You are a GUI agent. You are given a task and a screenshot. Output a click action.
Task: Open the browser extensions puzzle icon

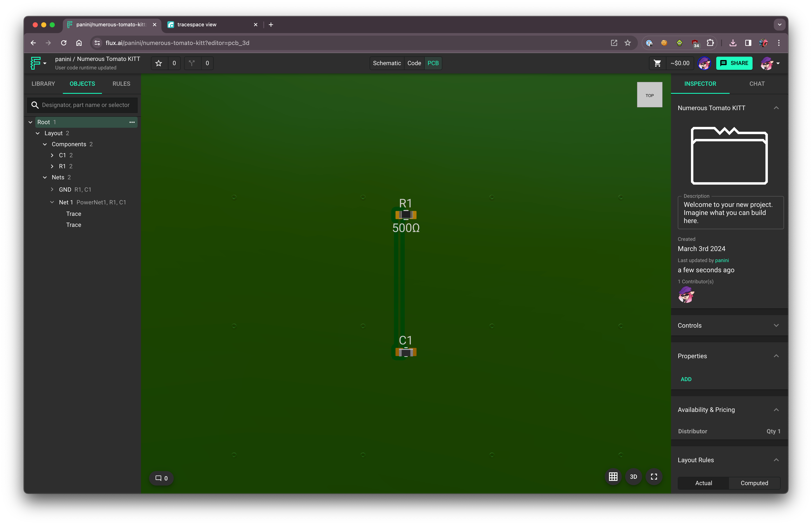(710, 43)
